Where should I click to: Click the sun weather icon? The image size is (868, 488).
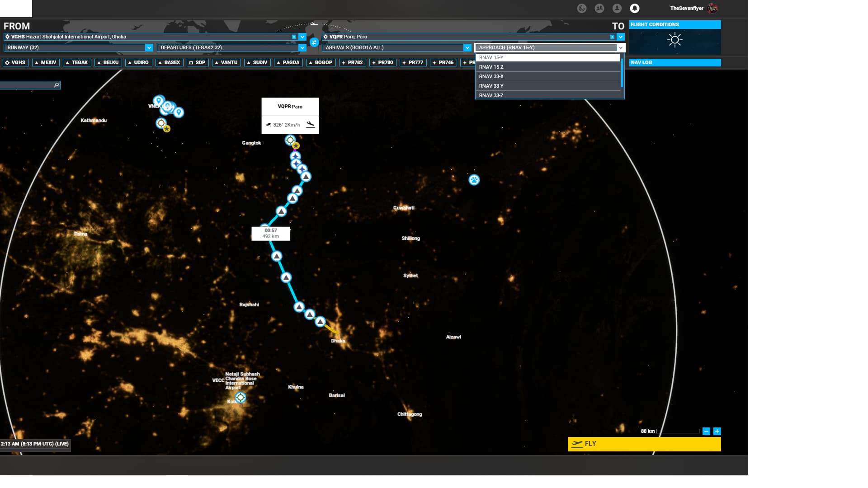675,40
